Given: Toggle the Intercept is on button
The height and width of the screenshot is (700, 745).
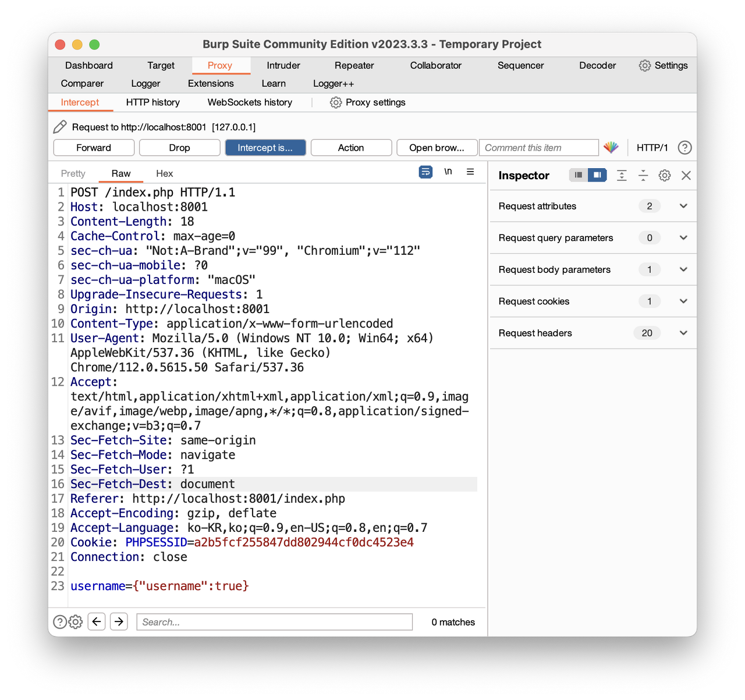Looking at the screenshot, I should click(x=265, y=148).
